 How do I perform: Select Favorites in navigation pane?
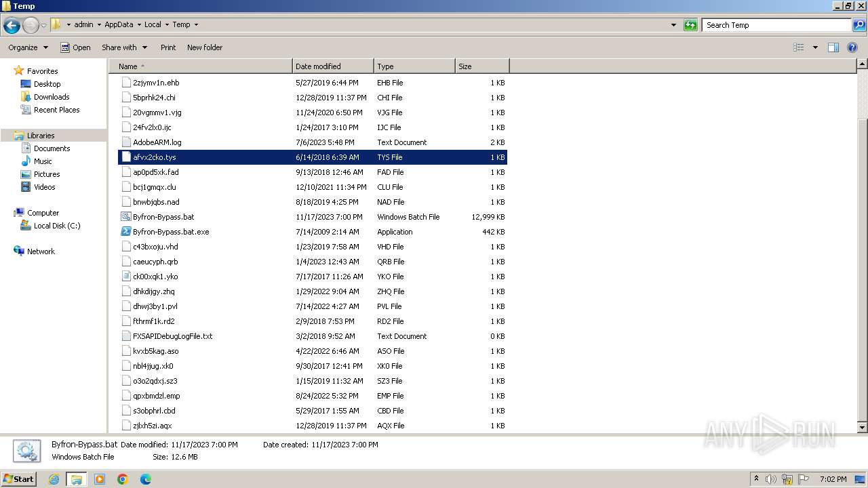(42, 71)
